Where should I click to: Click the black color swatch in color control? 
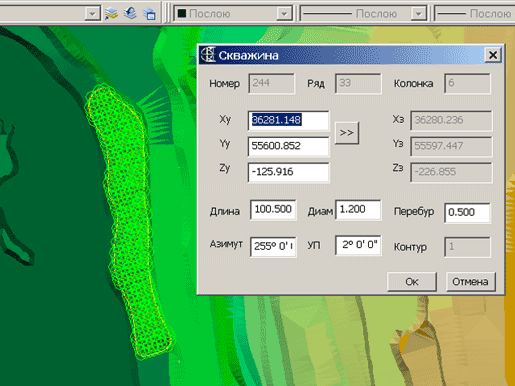(182, 14)
